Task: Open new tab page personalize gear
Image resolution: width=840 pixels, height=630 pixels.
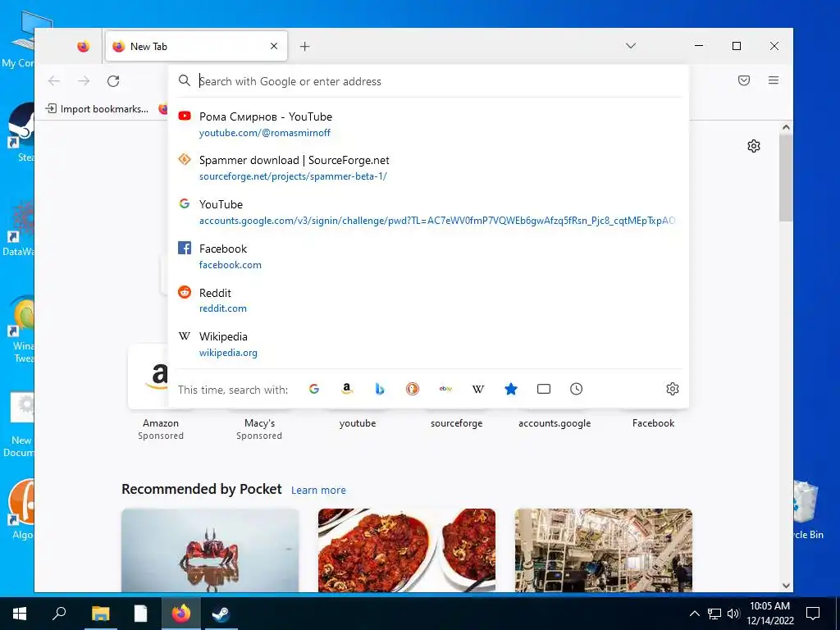Action: [754, 146]
